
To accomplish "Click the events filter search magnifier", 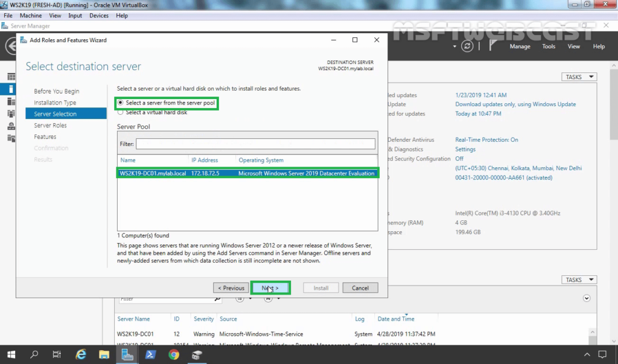I will pos(217,299).
